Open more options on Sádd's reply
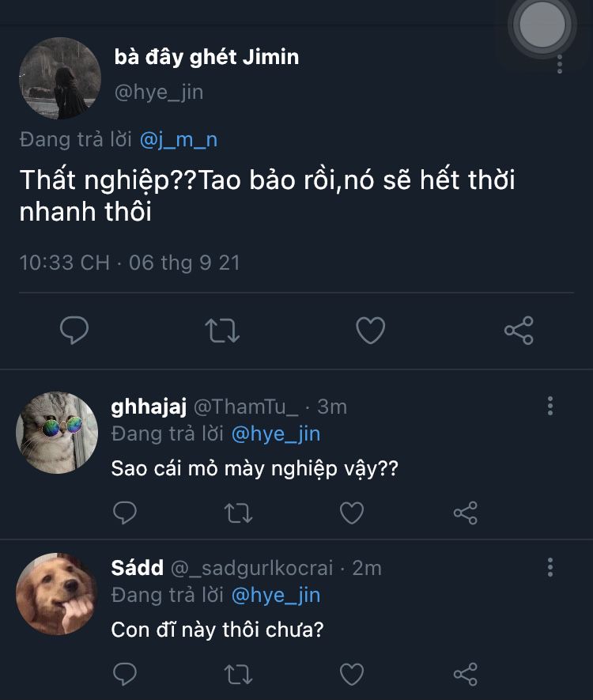 (x=550, y=566)
